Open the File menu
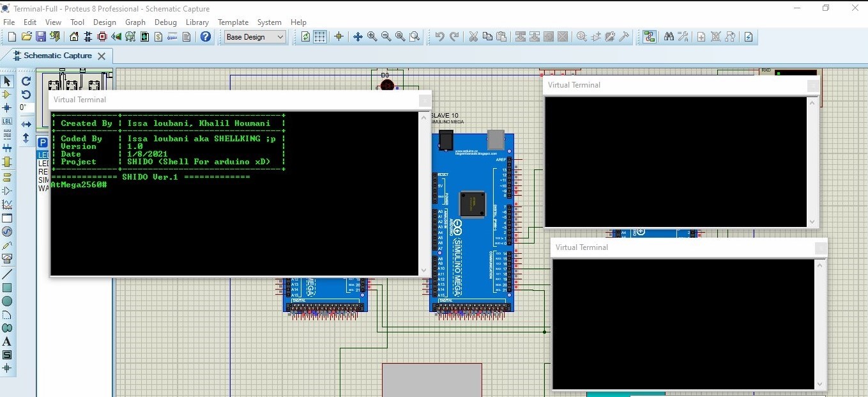The height and width of the screenshot is (397, 868). [9, 22]
